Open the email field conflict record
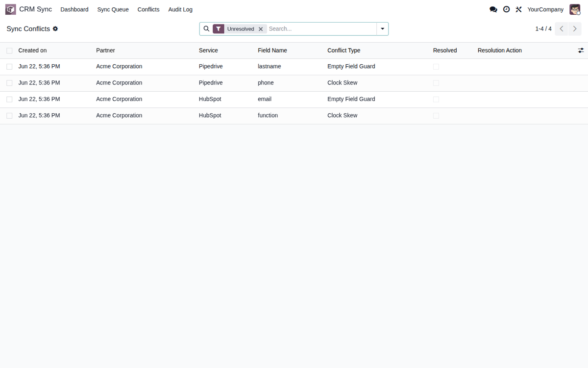Image resolution: width=588 pixels, height=368 pixels. pyautogui.click(x=265, y=99)
